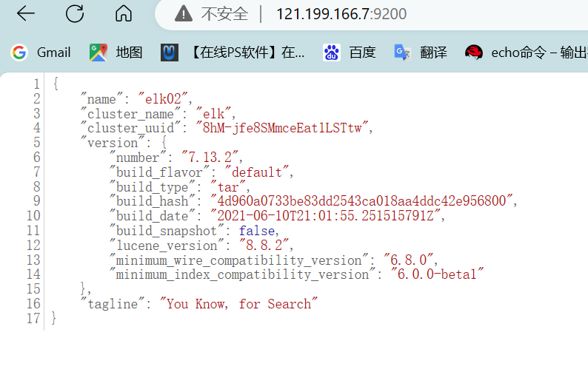Click the "version" key on line 5
The width and height of the screenshot is (588, 392).
pyautogui.click(x=113, y=143)
